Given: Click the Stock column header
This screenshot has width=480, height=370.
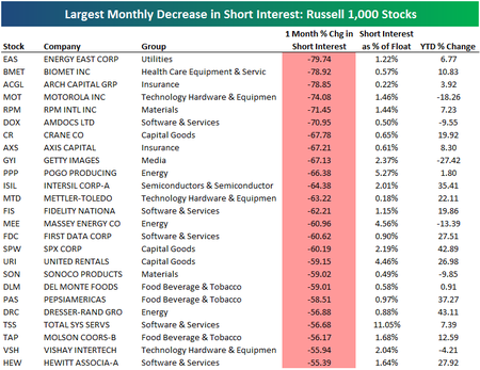Looking at the screenshot, I should coord(14,46).
